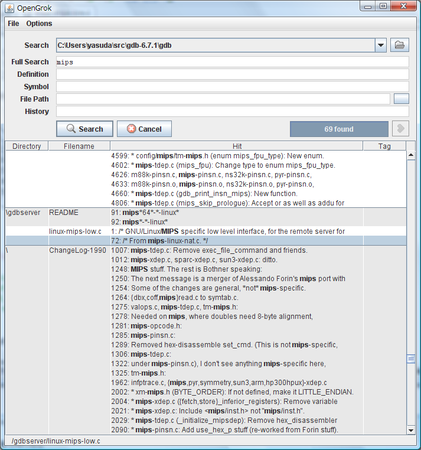This screenshot has width=421, height=450.
Task: Select hit line 1254 not mips-specific
Action: click(208, 288)
